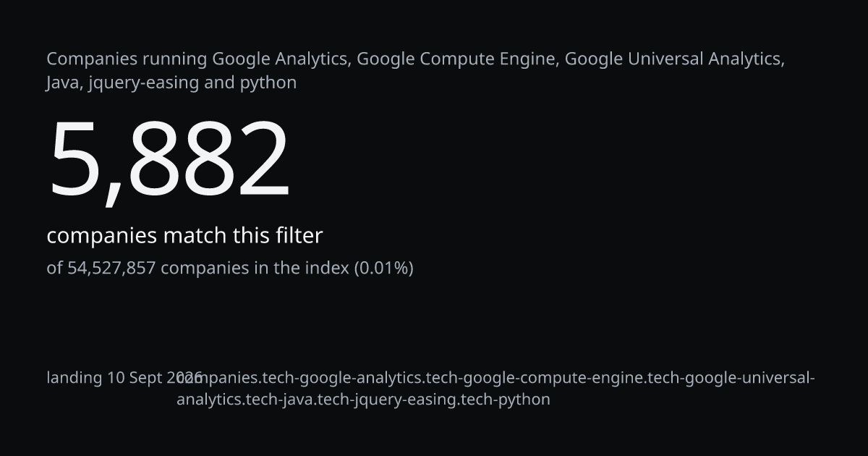Click the large 5,882 company count
868x456 pixels.
tap(169, 161)
